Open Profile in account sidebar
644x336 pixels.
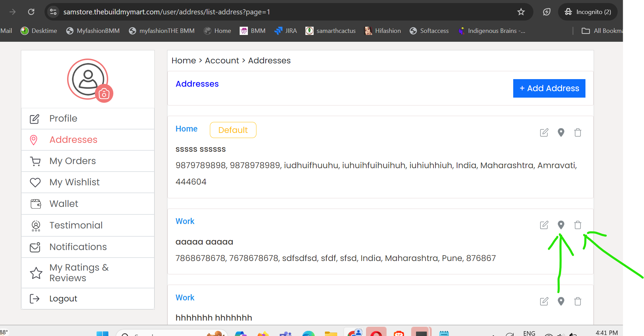[x=88, y=119]
